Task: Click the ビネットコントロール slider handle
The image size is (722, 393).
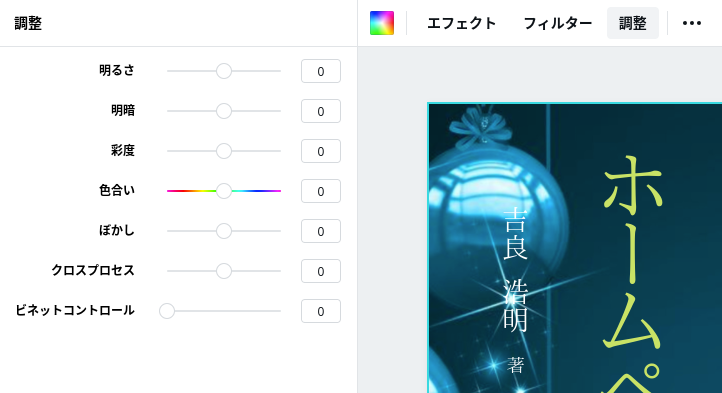Action: click(167, 311)
